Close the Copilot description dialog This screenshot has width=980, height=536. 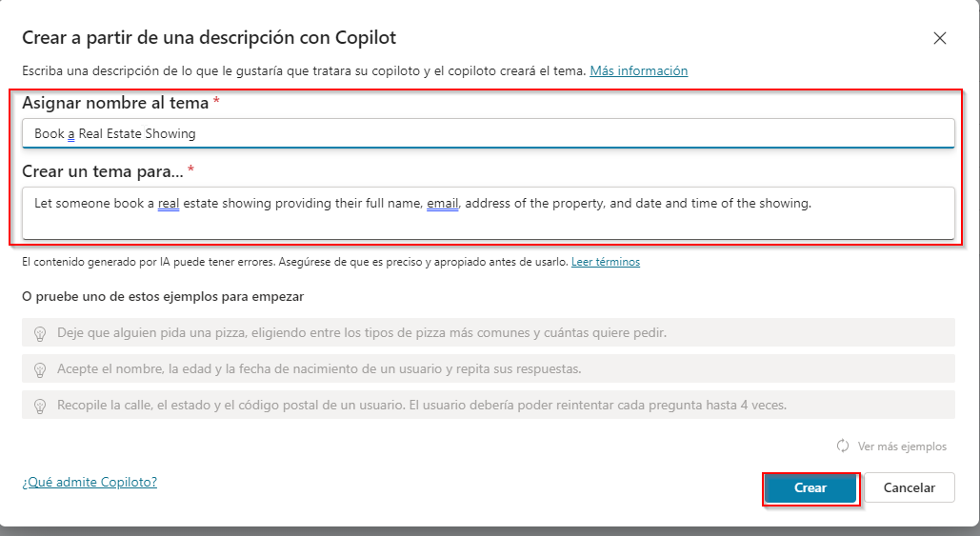(939, 38)
